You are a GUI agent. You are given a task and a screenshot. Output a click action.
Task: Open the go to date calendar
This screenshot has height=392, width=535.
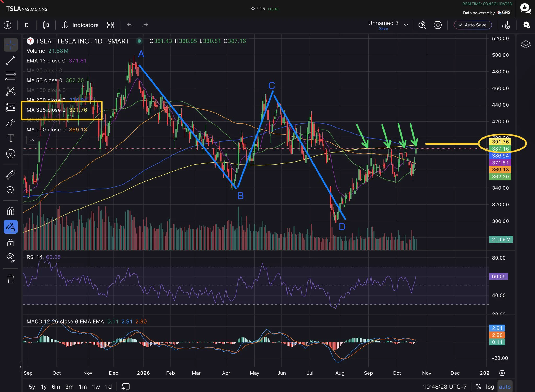click(126, 387)
